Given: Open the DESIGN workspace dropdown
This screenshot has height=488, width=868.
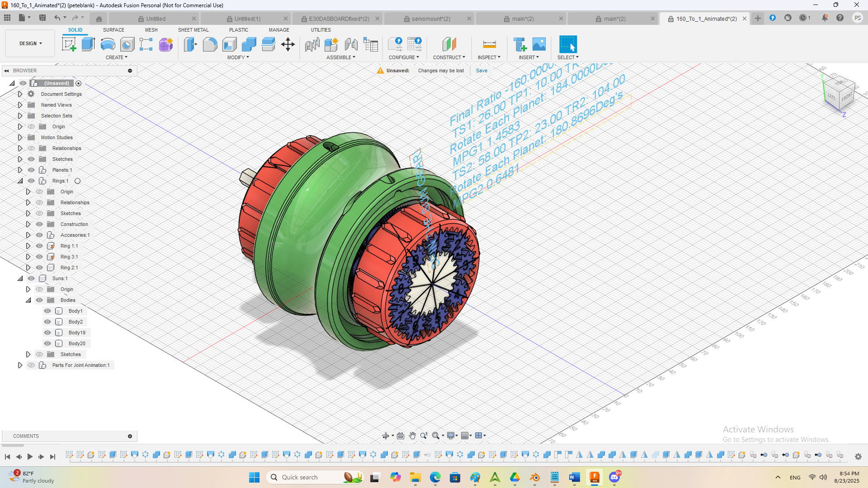Looking at the screenshot, I should coord(30,43).
